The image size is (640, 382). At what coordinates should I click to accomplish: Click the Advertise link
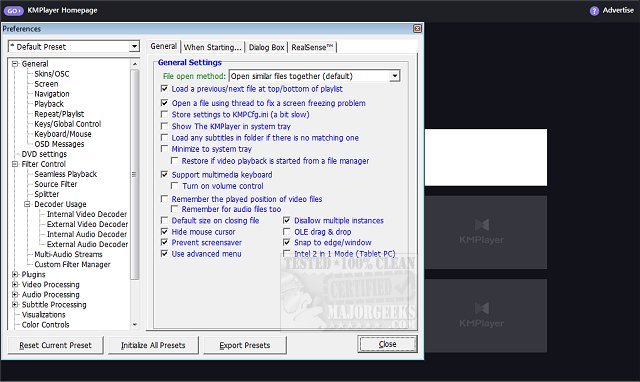pos(618,10)
